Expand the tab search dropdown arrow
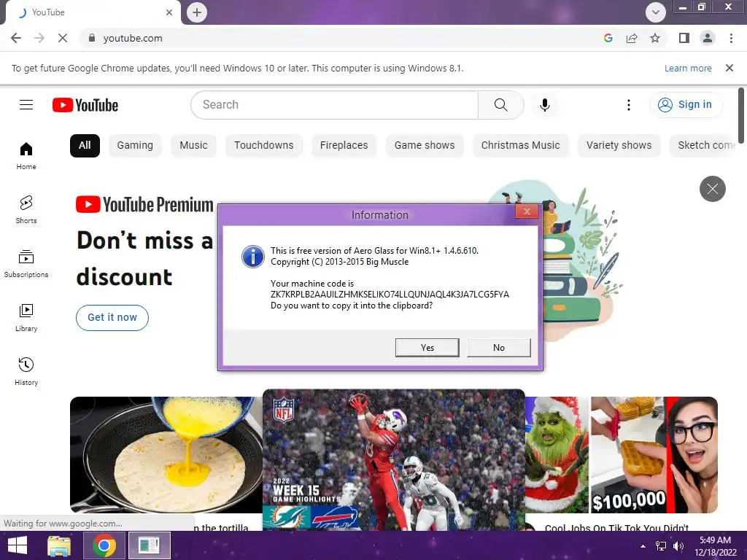Viewport: 747px width, 560px height. point(656,12)
